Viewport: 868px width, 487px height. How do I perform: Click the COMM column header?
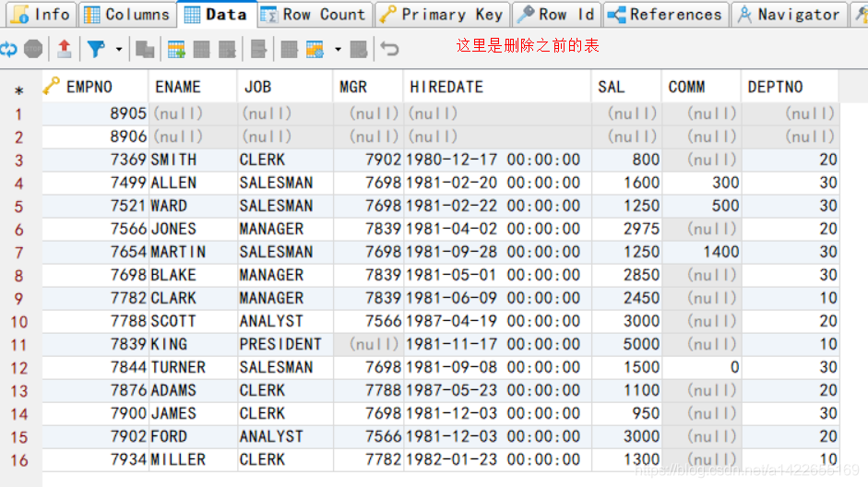pyautogui.click(x=701, y=87)
